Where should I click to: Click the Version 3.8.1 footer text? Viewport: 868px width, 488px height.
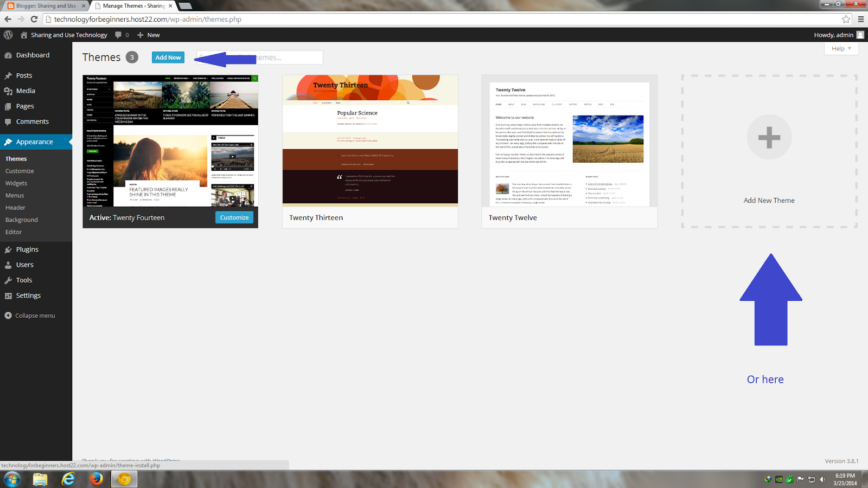[x=841, y=461]
